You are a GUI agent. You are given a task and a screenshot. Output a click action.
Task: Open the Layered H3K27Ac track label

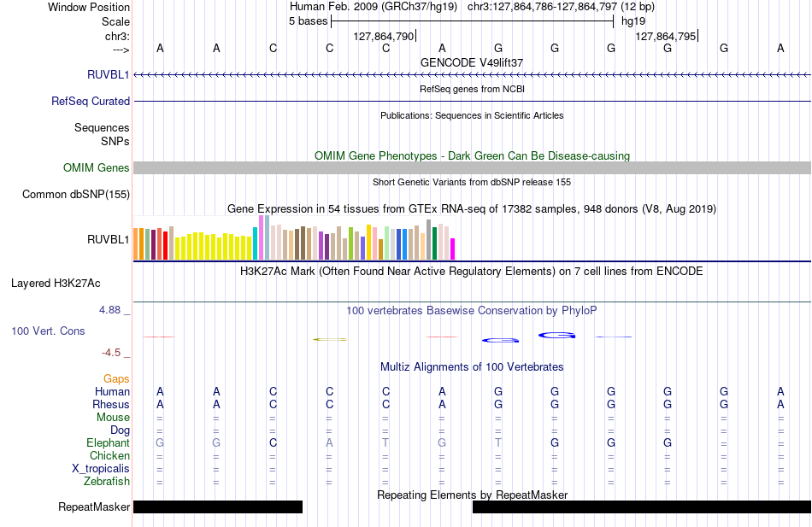coord(56,284)
